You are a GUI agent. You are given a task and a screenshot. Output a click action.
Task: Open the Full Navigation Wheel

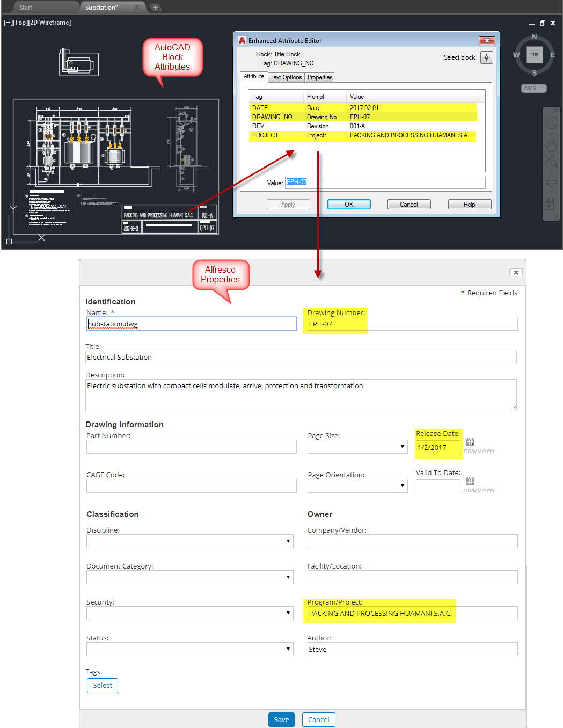pyautogui.click(x=551, y=122)
